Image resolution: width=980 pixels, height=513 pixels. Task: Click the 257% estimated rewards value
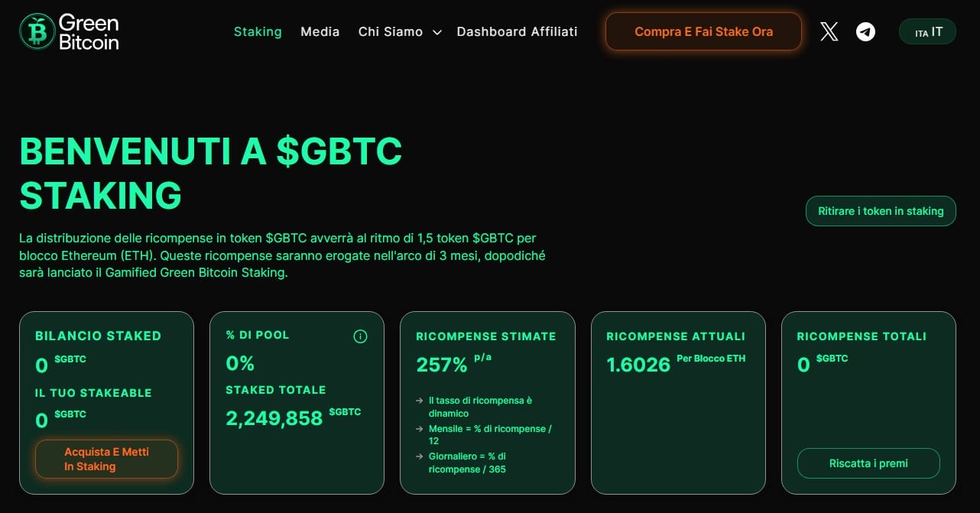pos(441,365)
